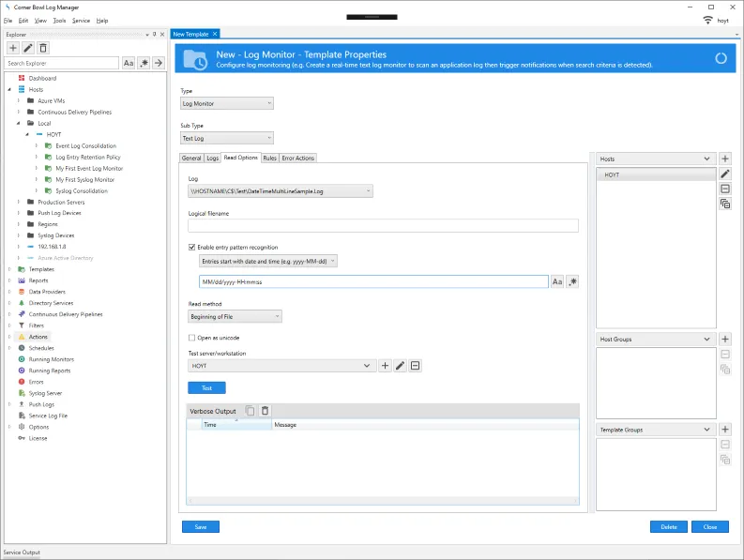Open the Sub Type 'Text Log' dropdown

pos(226,138)
